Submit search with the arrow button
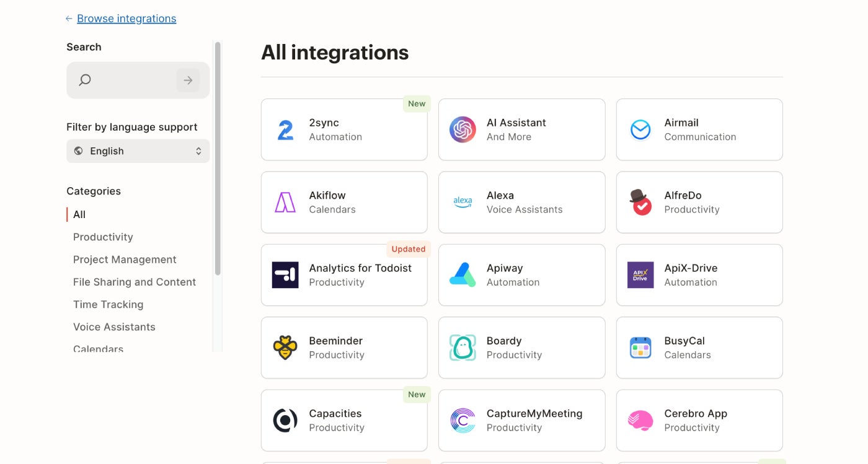This screenshot has width=868, height=464. click(188, 80)
